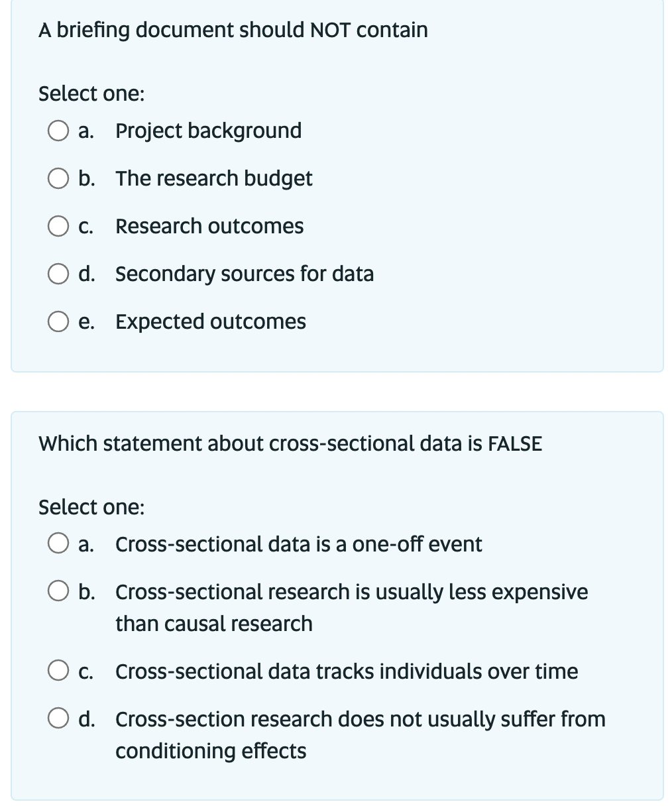Select radio button a 'Project background'
The width and height of the screenshot is (672, 810).
pyautogui.click(x=58, y=131)
